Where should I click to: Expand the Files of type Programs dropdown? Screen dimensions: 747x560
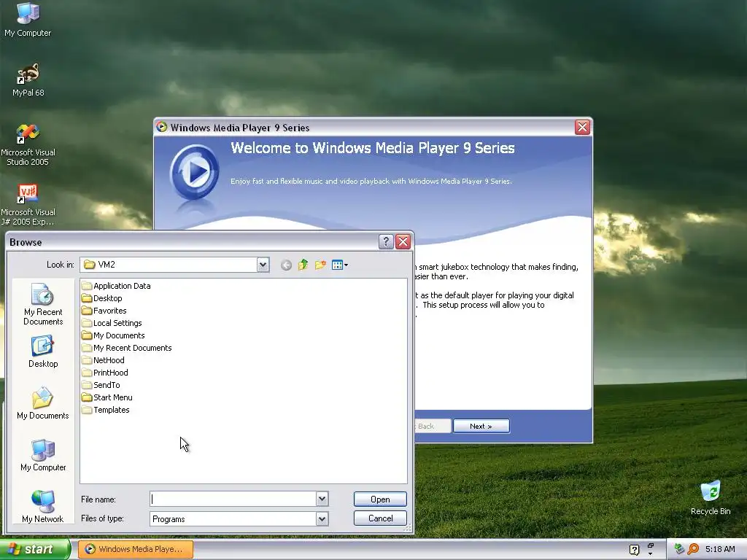[322, 518]
